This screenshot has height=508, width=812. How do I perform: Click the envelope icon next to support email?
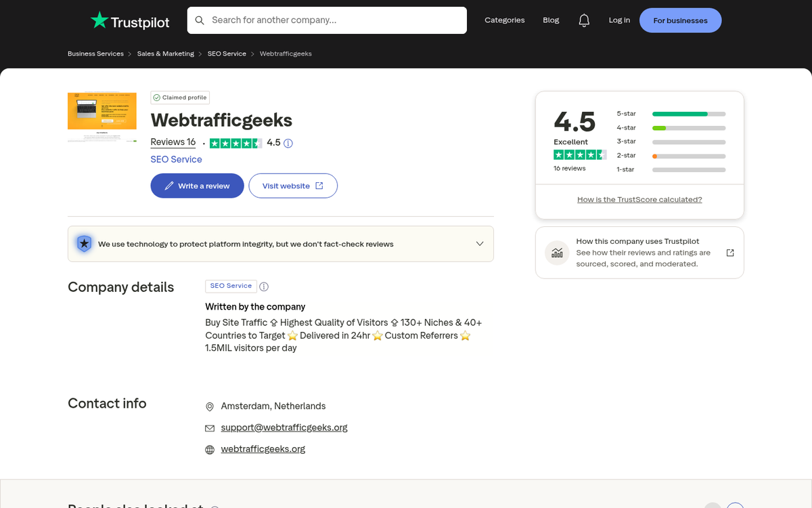pos(210,427)
